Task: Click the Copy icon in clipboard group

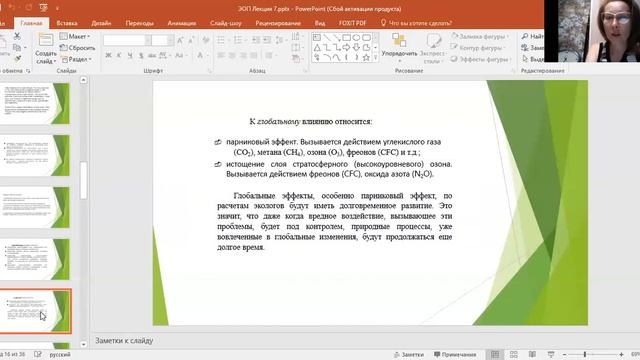Action: pyautogui.click(x=17, y=48)
